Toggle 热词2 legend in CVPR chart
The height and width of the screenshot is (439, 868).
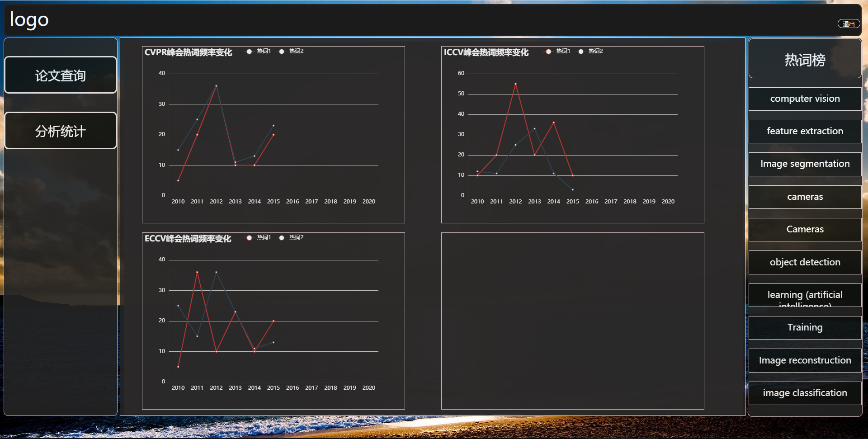(x=291, y=51)
